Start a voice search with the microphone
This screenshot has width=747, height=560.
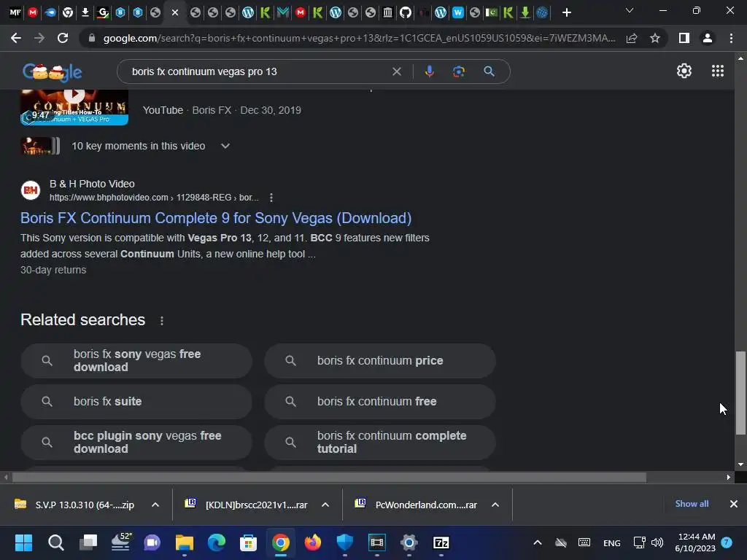429,71
